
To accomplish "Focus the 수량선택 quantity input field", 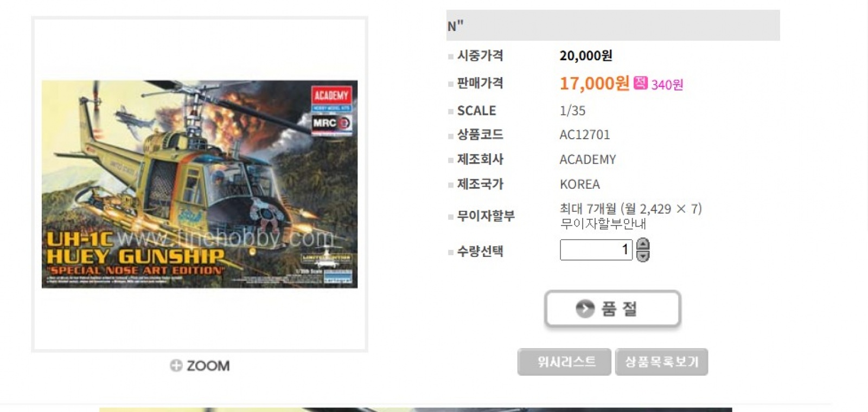I will 596,249.
